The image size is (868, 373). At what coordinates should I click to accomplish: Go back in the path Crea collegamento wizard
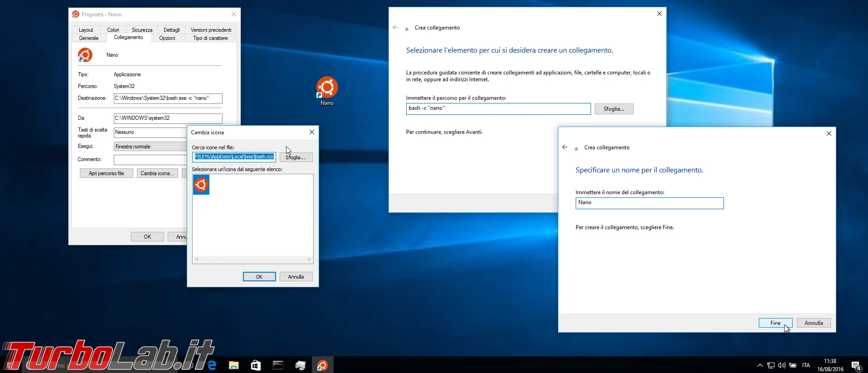395,28
